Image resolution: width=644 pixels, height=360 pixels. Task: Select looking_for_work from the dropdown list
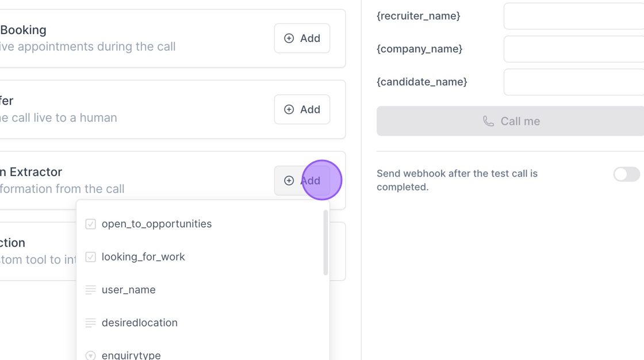coord(143,257)
